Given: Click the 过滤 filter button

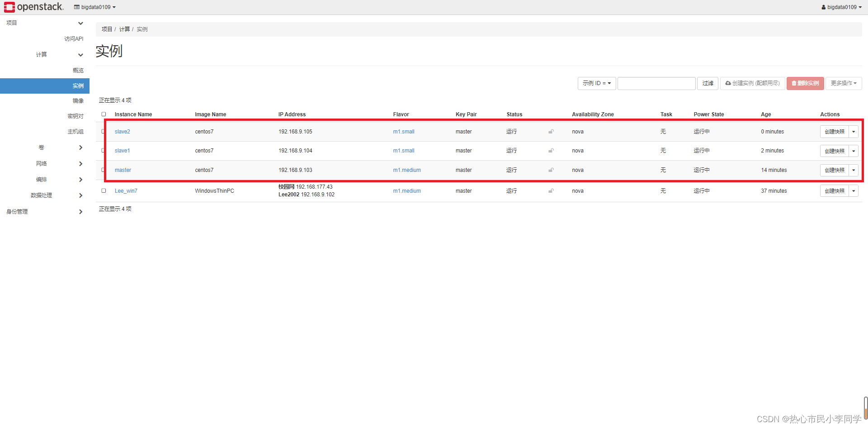Looking at the screenshot, I should [x=708, y=83].
